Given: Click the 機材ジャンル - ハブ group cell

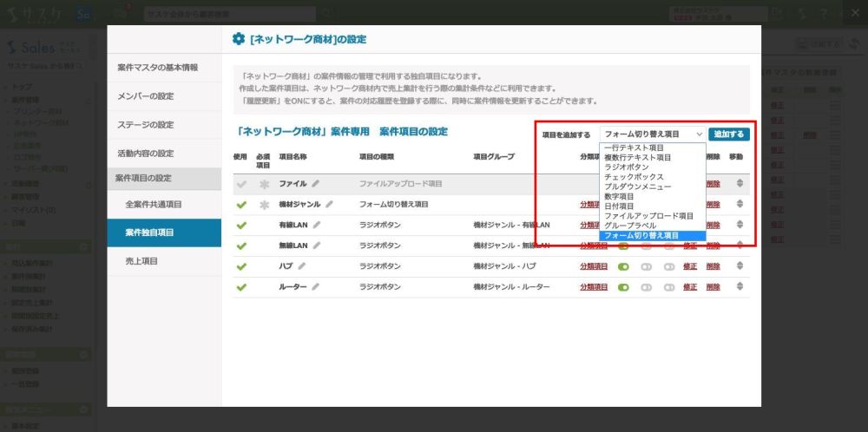Looking at the screenshot, I should (x=504, y=266).
